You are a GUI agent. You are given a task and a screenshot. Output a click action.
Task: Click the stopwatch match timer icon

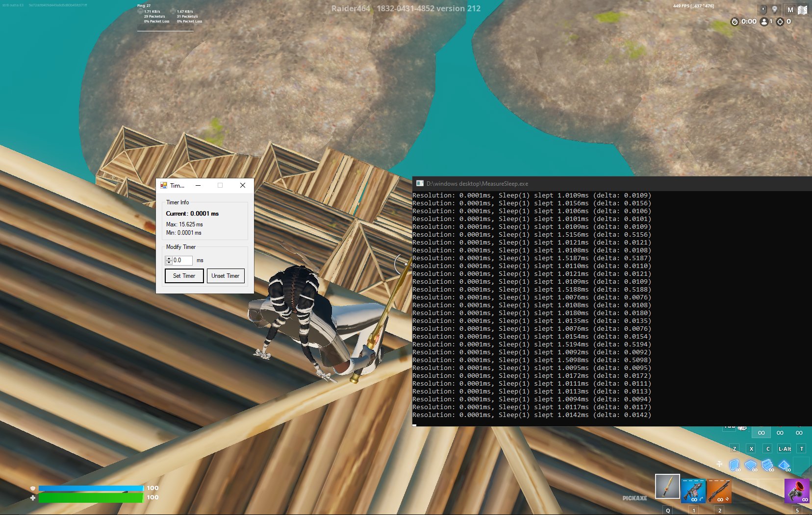pyautogui.click(x=735, y=22)
